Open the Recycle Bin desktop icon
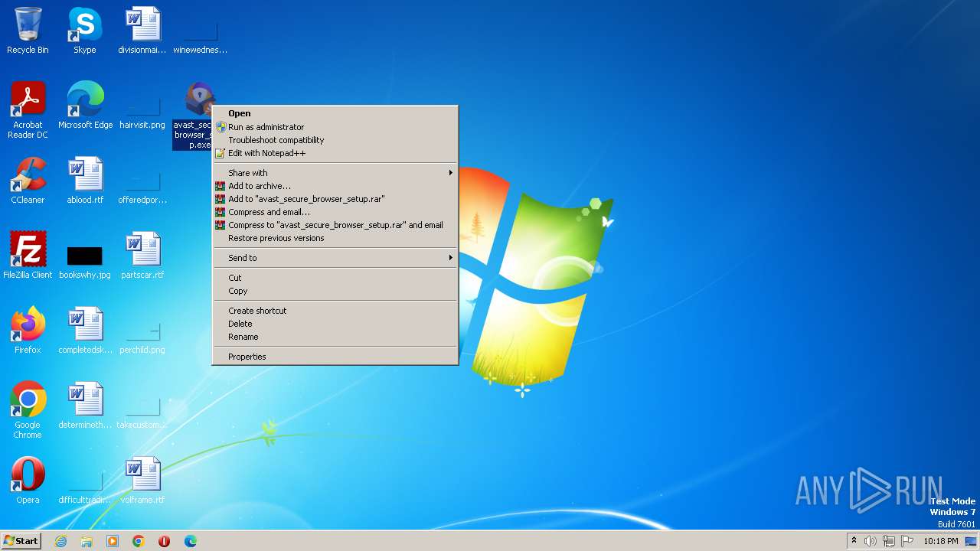The height and width of the screenshot is (551, 980). coord(28,31)
